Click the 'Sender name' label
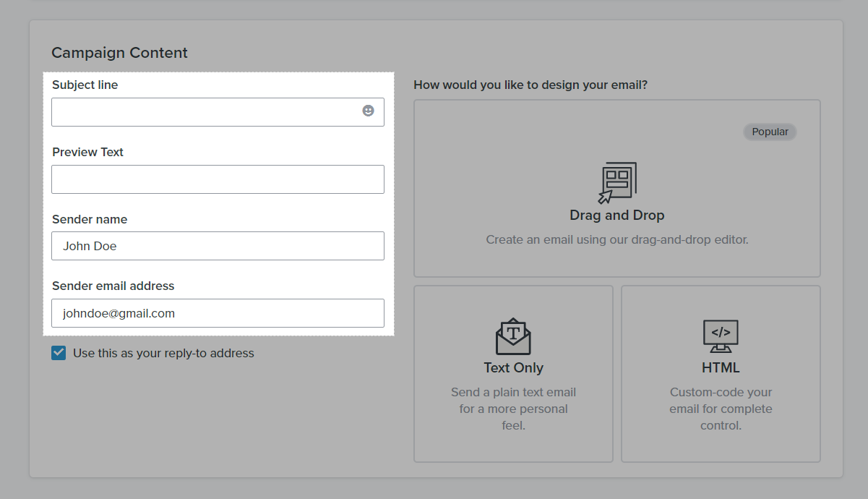 point(90,219)
